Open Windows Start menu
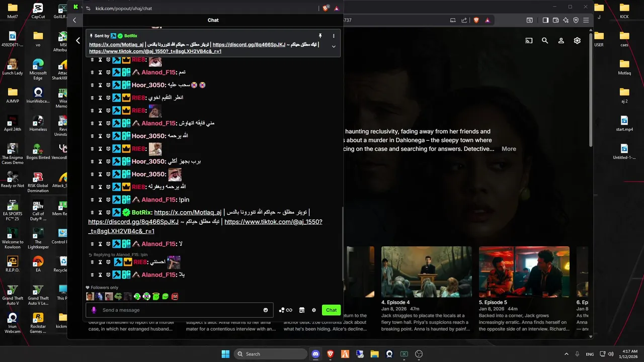Image resolution: width=644 pixels, height=362 pixels. pyautogui.click(x=225, y=354)
